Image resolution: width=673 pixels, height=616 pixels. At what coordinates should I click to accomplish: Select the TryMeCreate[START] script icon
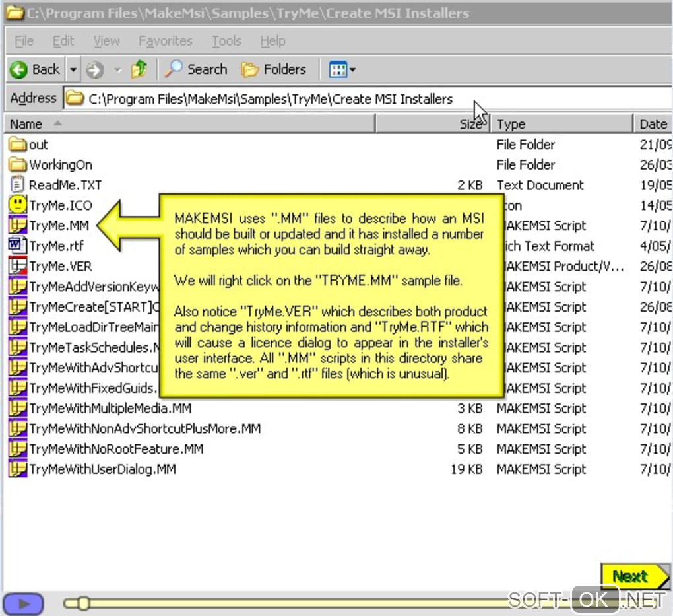point(18,306)
